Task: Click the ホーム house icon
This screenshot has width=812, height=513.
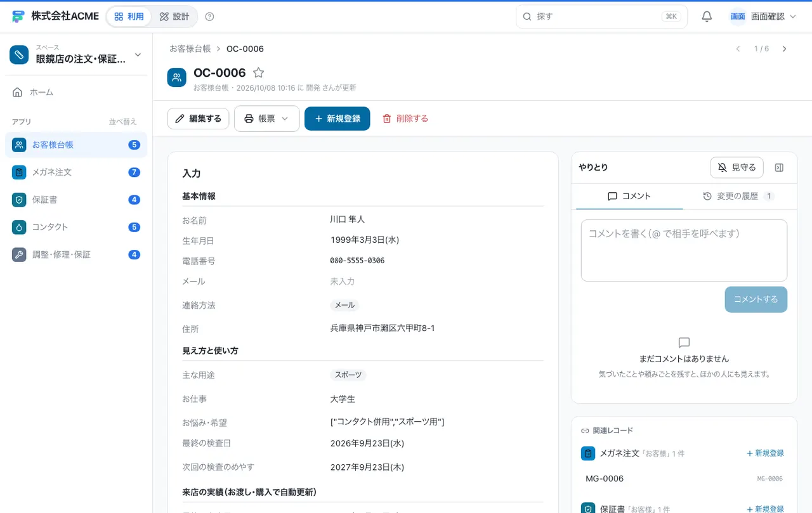Action: (18, 92)
